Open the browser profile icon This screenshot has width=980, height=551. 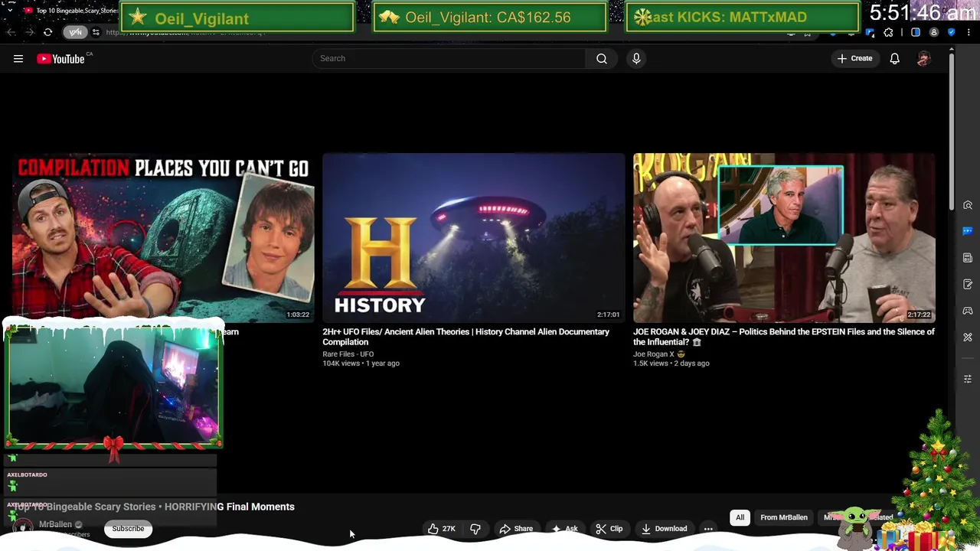pos(933,32)
